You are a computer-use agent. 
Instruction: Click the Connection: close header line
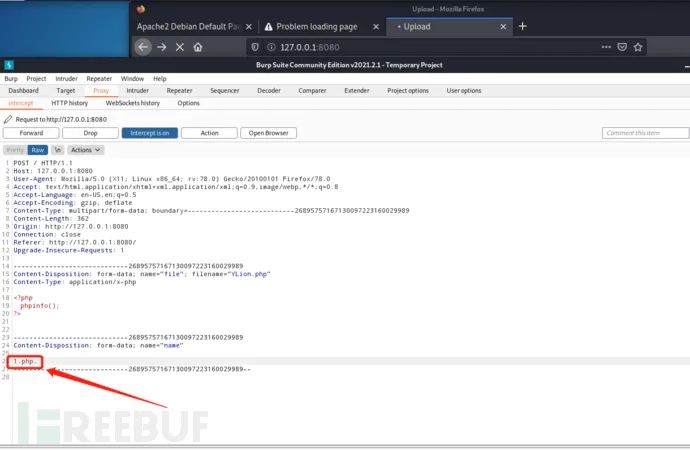(x=47, y=235)
